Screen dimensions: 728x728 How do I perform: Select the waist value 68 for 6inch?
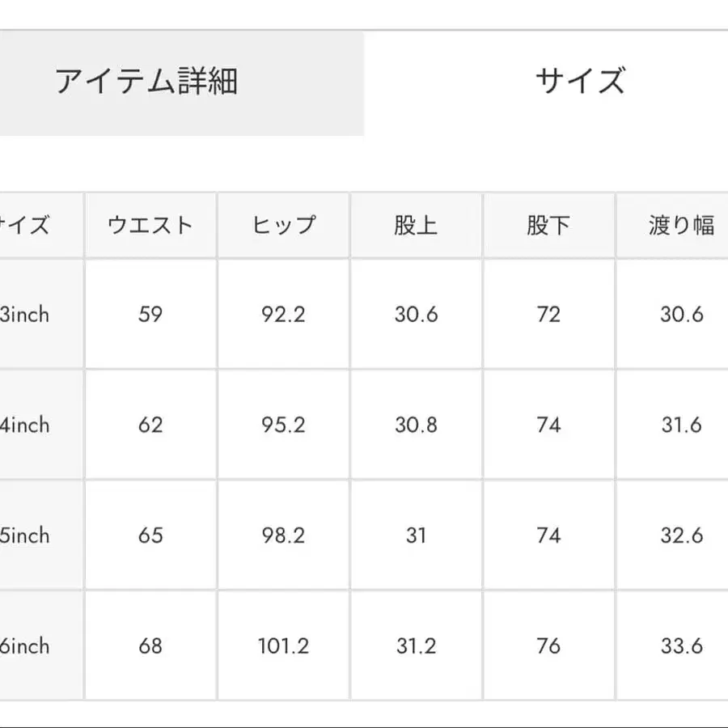click(150, 646)
